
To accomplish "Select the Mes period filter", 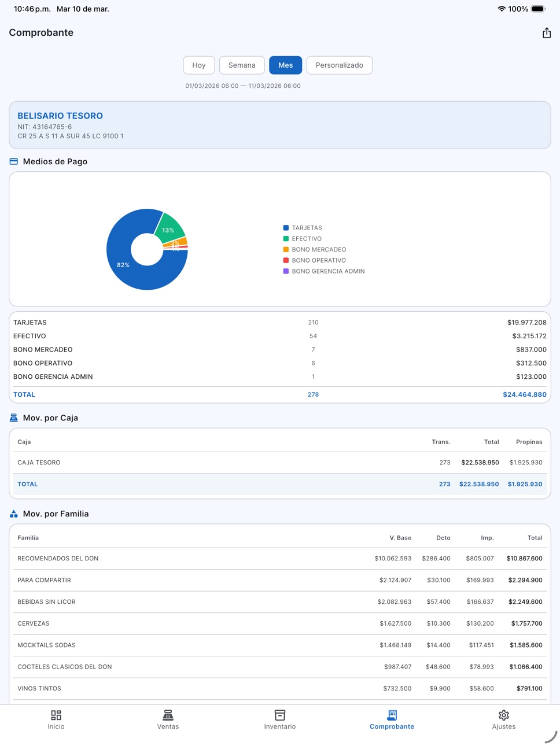I will click(x=286, y=65).
